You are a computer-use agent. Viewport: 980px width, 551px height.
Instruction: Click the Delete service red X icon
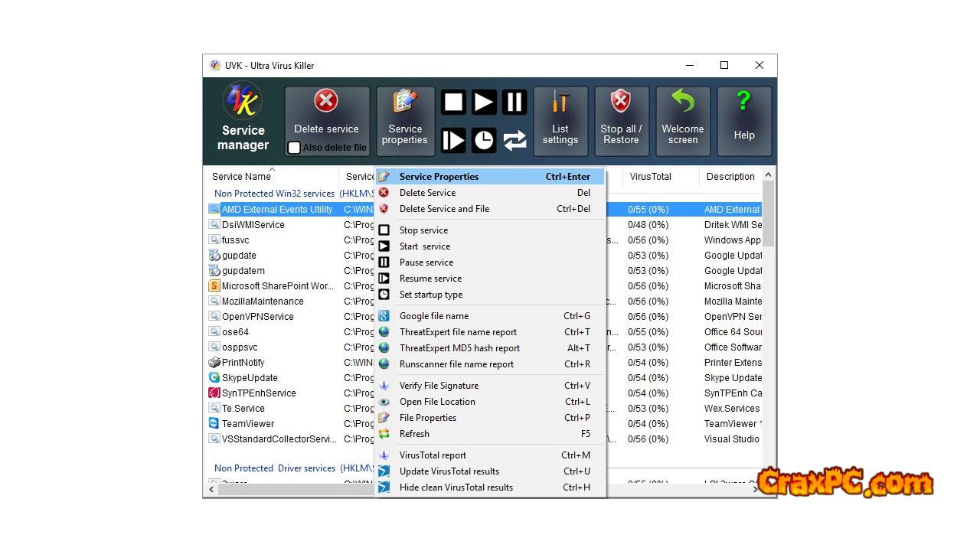click(x=326, y=102)
